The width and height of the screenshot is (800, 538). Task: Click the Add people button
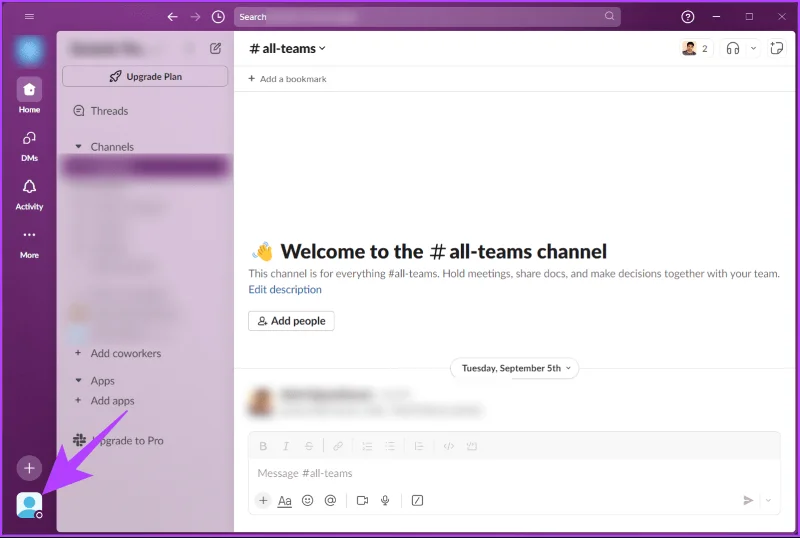291,321
